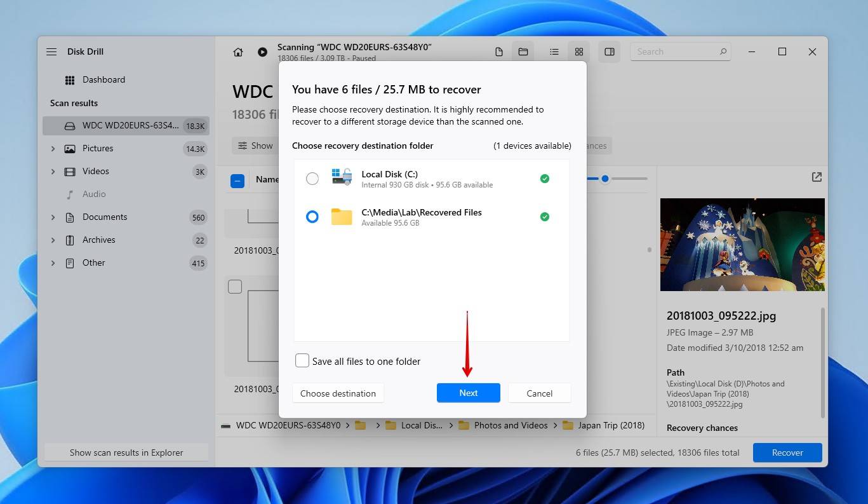
Task: Enable Save all files to one folder
Action: tap(302, 361)
